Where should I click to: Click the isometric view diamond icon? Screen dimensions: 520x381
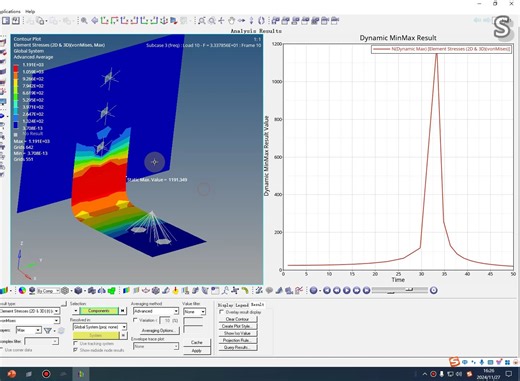point(95,21)
